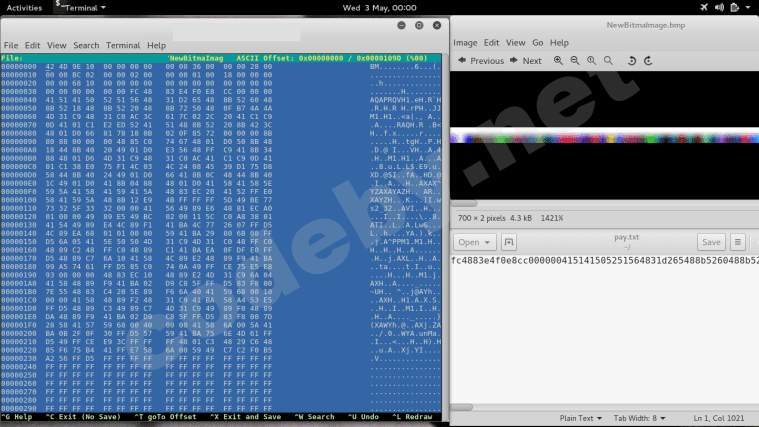Click the zoom out magnifier icon

click(575, 61)
